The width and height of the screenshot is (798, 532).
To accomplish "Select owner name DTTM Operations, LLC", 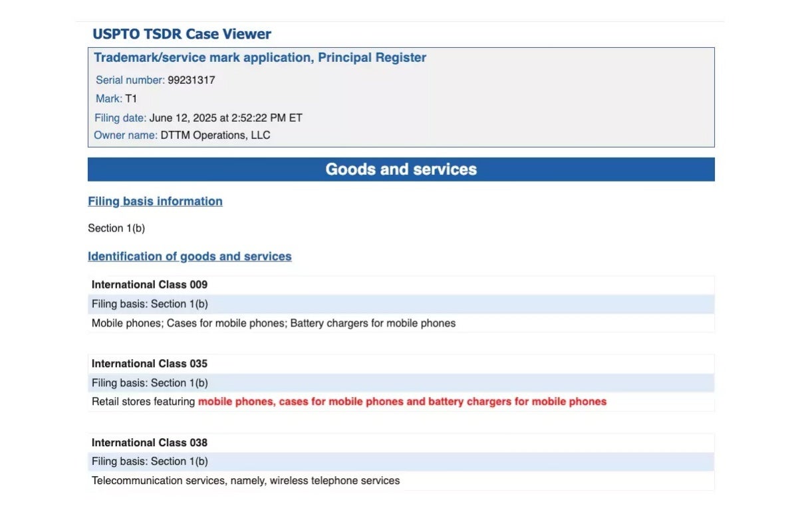I will tap(215, 136).
